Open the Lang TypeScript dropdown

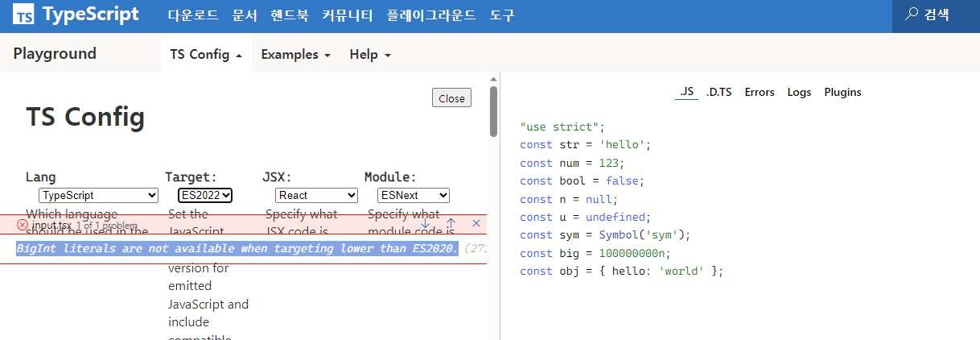[x=99, y=195]
